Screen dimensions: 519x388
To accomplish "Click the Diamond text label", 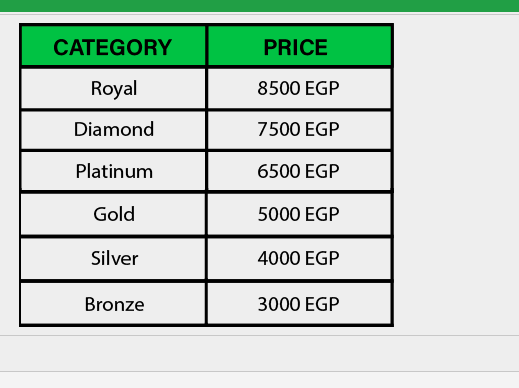I will [x=114, y=129].
